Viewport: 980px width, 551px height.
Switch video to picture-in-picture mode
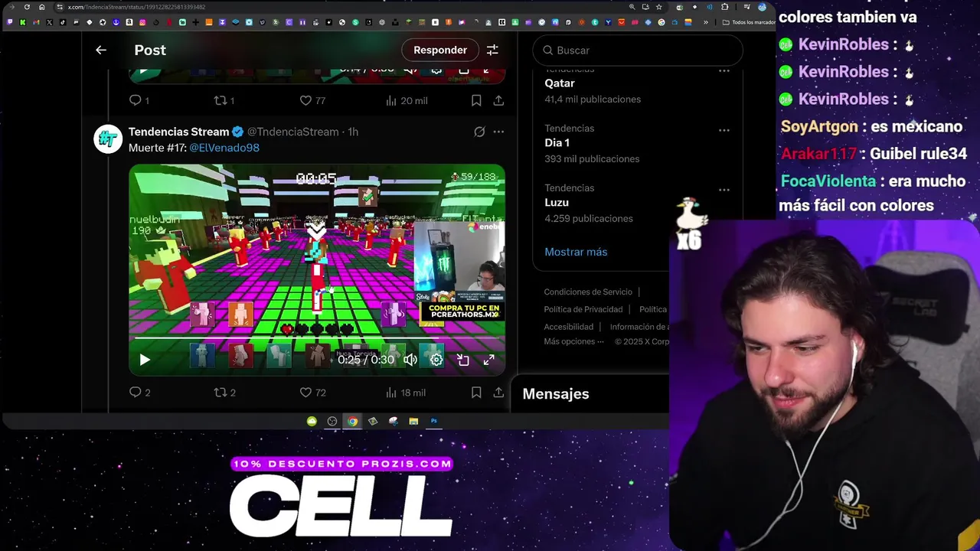463,360
